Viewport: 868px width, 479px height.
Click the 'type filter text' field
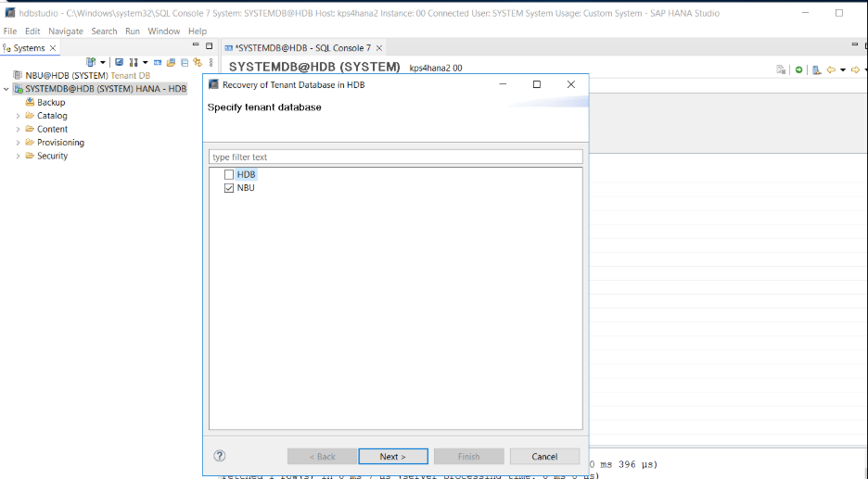(396, 158)
